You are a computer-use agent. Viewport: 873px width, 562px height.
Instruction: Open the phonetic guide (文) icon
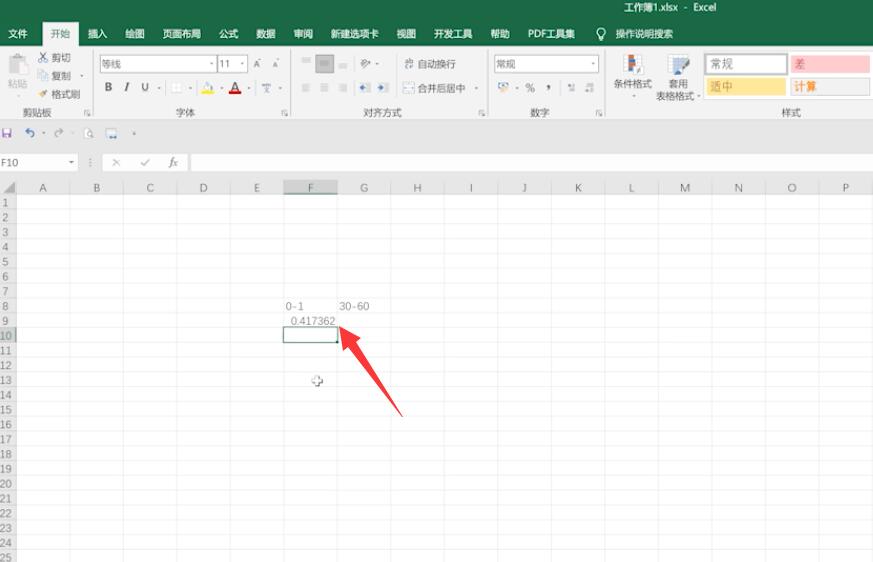[267, 87]
